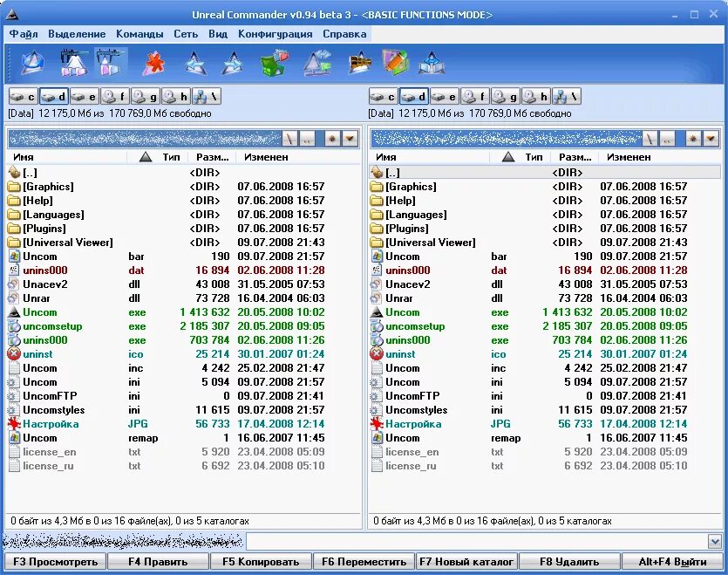Image resolution: width=728 pixels, height=575 pixels.
Task: Switch left panel to drive g
Action: click(145, 97)
